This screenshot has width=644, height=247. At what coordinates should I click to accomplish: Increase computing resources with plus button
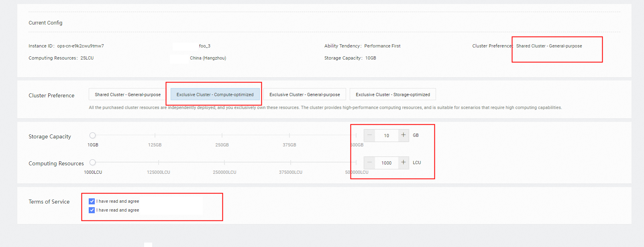404,163
